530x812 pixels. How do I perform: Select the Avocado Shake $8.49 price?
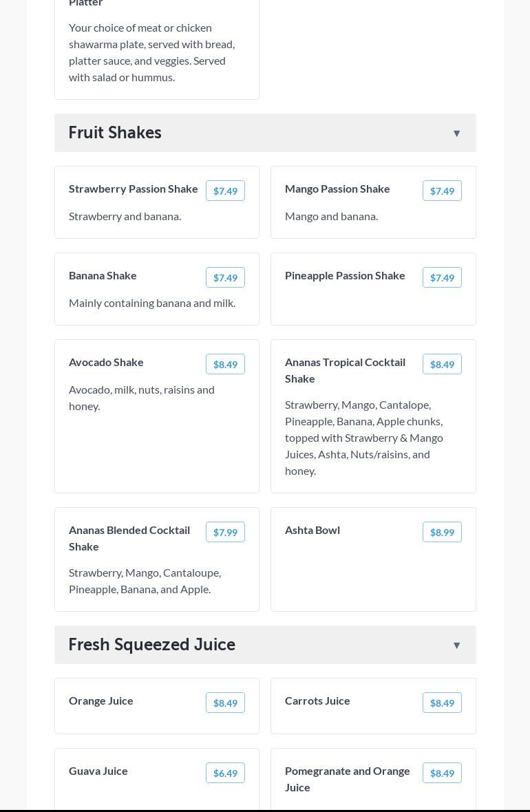pos(225,364)
